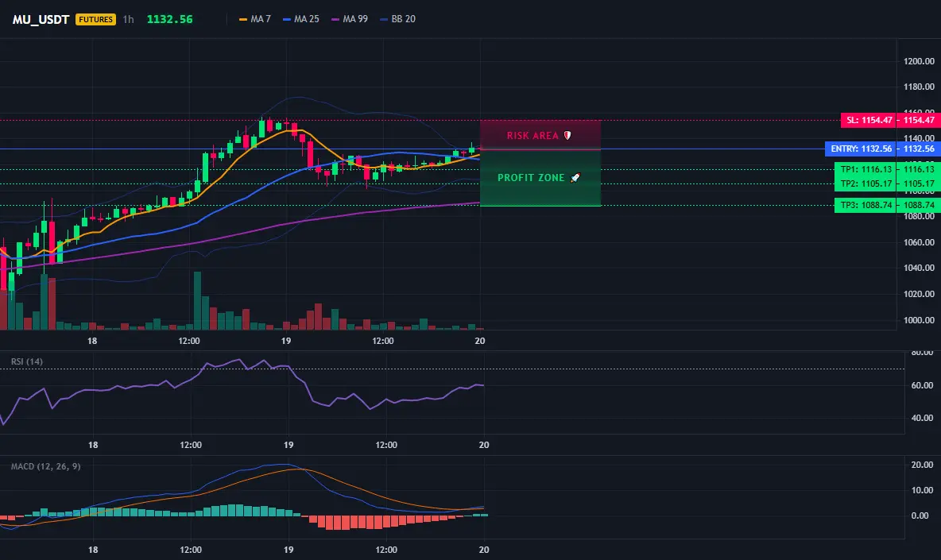Click the 1180.00 price axis label
This screenshot has width=941, height=560.
click(919, 87)
